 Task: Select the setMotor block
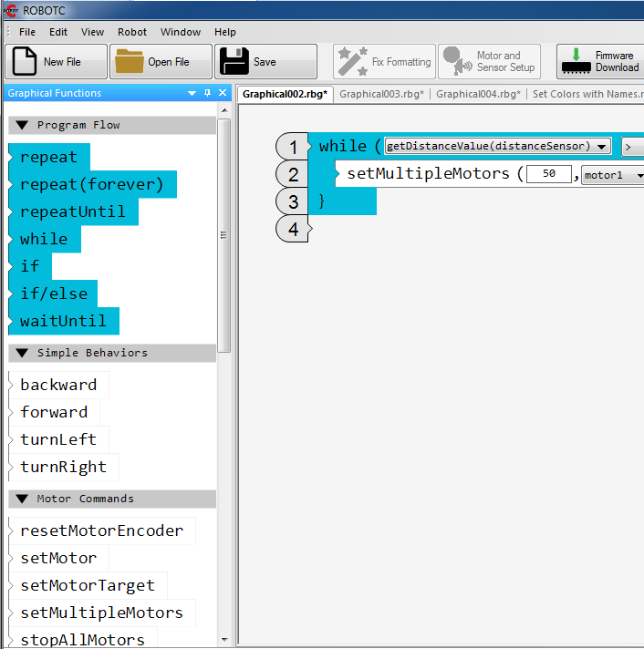58,558
